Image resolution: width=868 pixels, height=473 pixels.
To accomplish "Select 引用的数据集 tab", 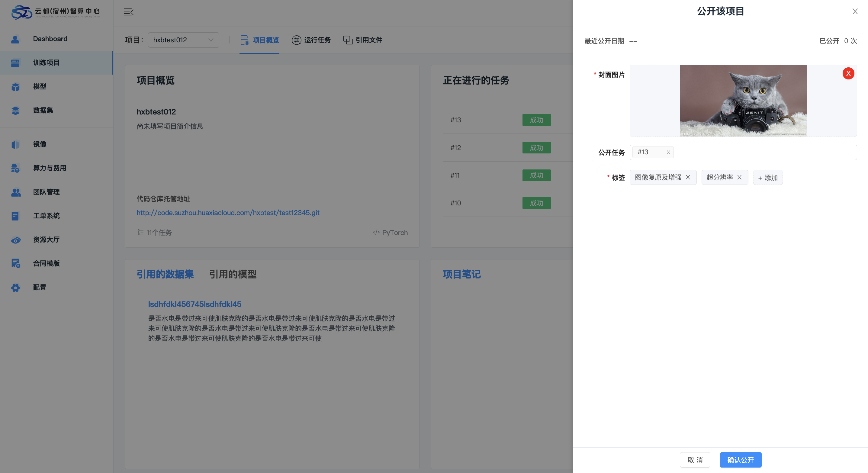I will pyautogui.click(x=165, y=274).
